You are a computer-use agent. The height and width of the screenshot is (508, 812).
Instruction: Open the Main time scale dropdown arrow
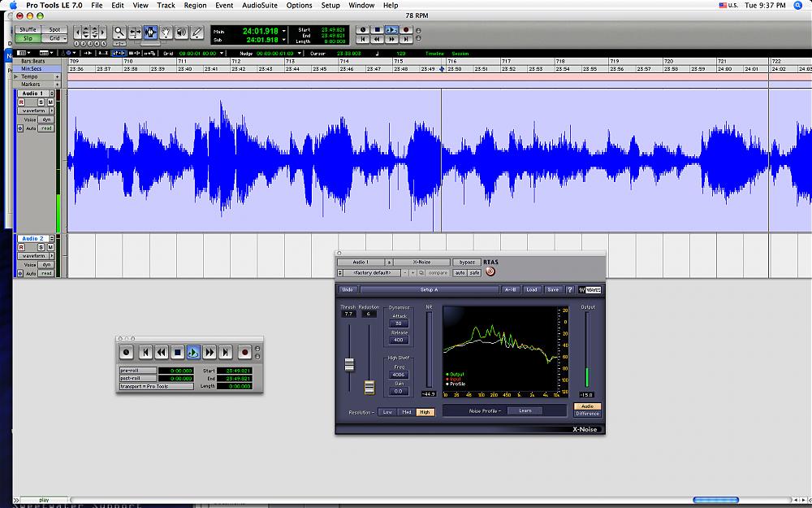tap(283, 31)
